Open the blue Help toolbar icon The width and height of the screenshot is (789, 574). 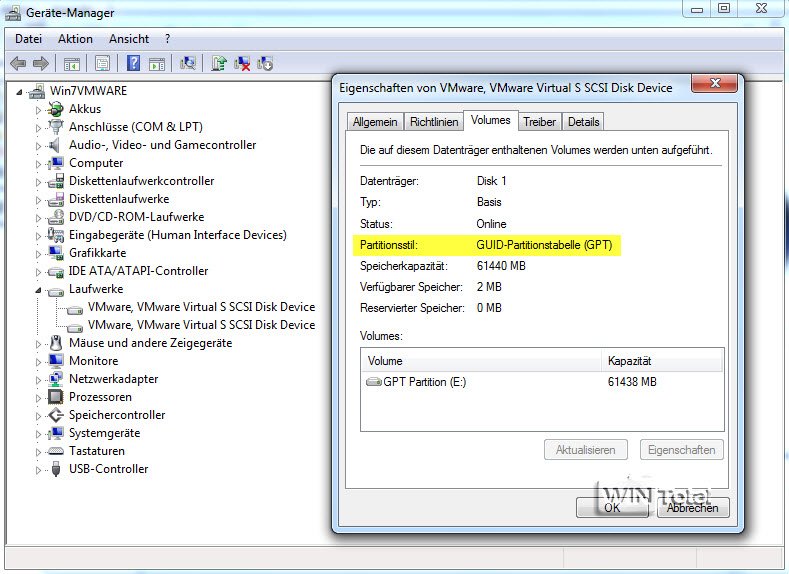[x=133, y=63]
